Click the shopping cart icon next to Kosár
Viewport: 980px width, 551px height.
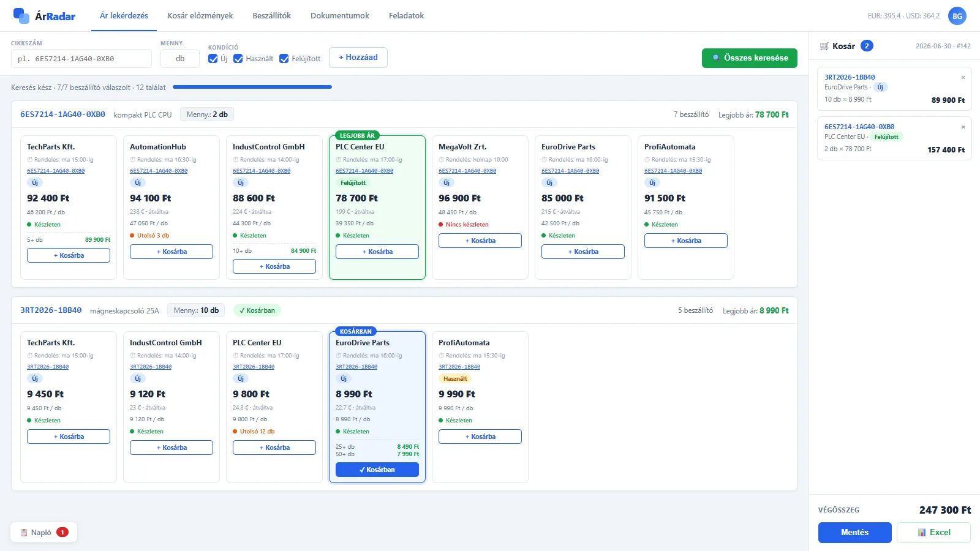click(x=824, y=46)
